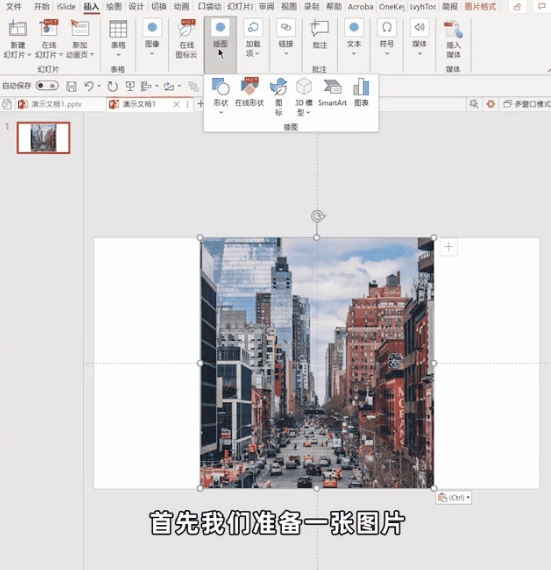Viewport: 551px width, 570px height.
Task: Click the city street picture on slide
Action: pos(317,363)
